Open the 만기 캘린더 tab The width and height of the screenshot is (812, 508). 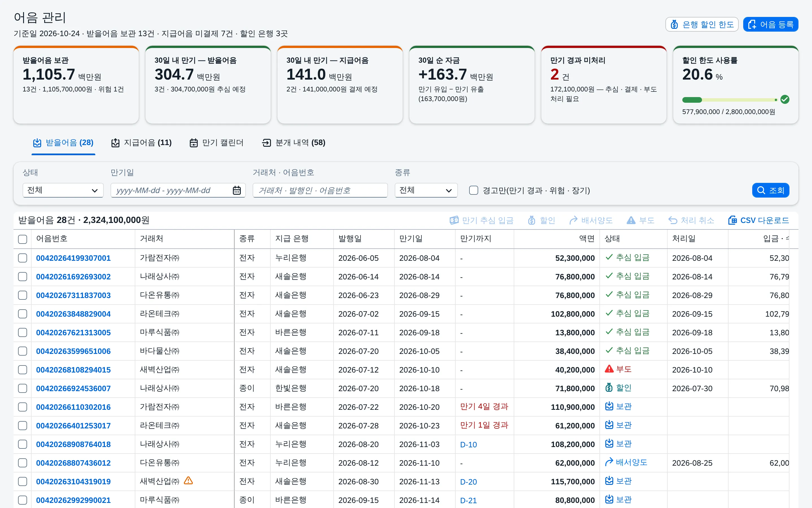[x=217, y=143]
